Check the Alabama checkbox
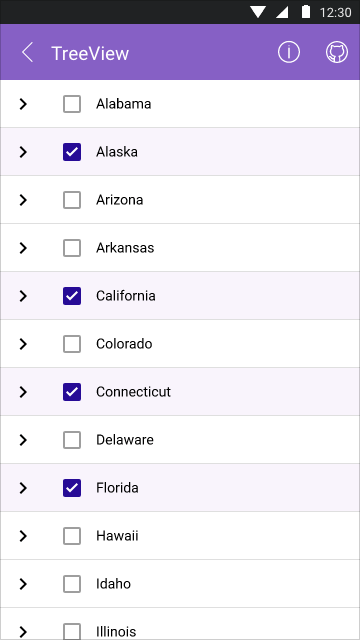Image resolution: width=360 pixels, height=640 pixels. pos(72,104)
